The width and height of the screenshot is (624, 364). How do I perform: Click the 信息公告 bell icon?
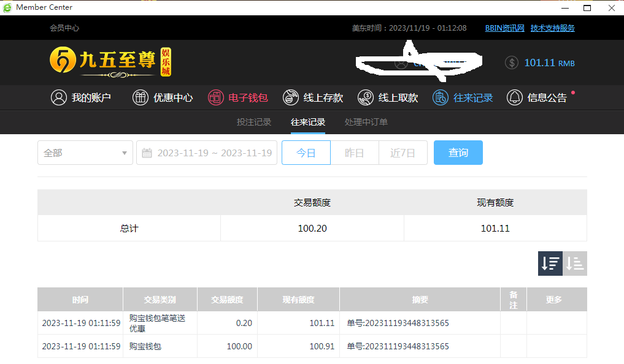[514, 97]
